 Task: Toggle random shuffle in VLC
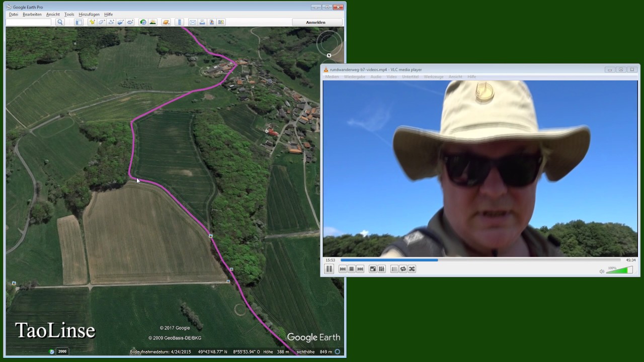pyautogui.click(x=412, y=269)
